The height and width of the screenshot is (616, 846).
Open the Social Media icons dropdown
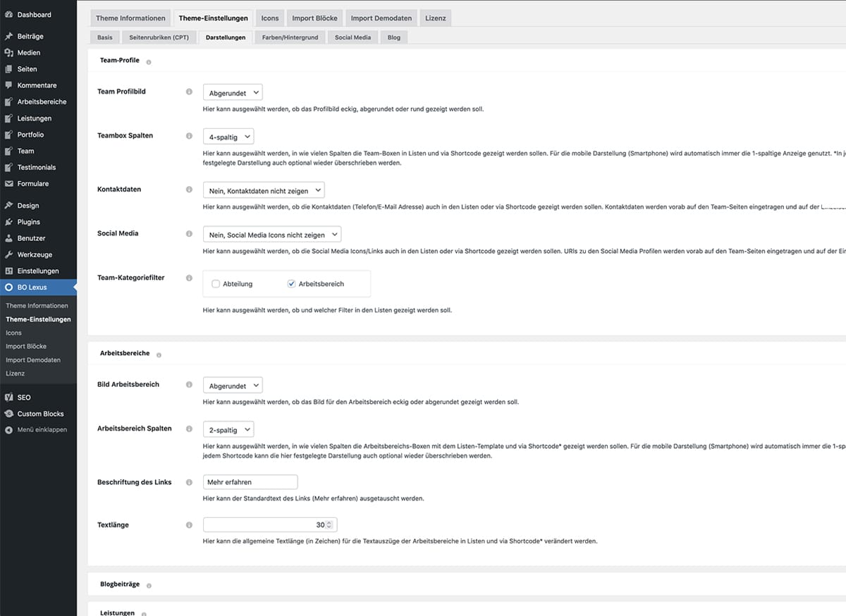[x=271, y=234]
